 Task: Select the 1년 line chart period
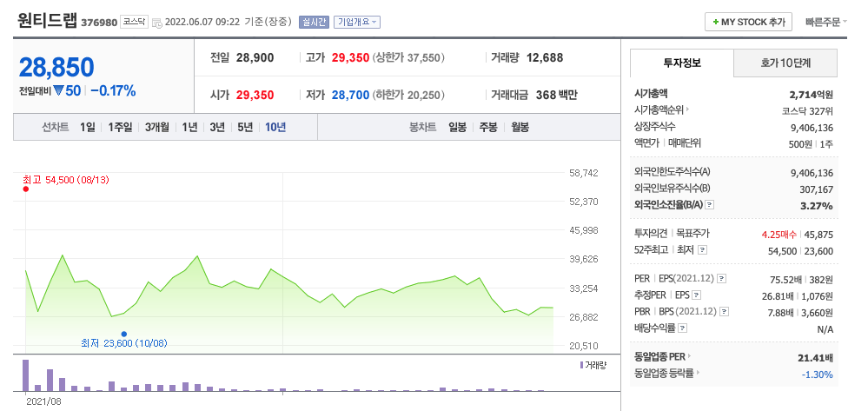(x=189, y=128)
